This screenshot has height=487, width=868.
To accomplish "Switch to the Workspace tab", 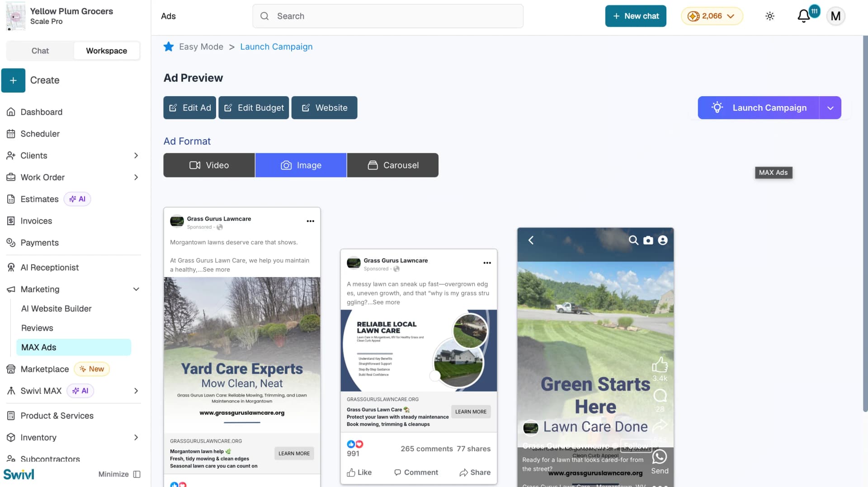I will click(x=107, y=51).
